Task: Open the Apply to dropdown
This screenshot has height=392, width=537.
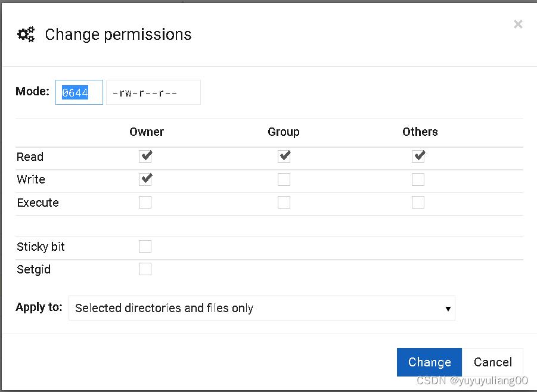Action: click(x=262, y=308)
